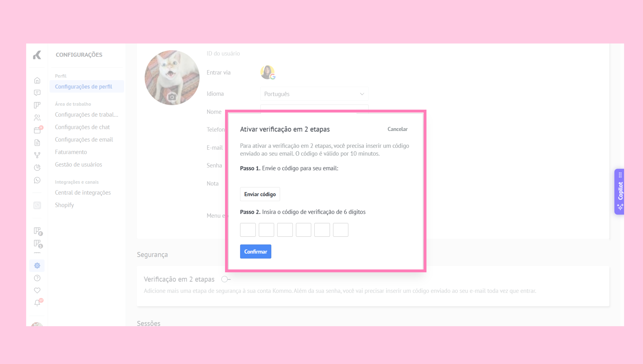This screenshot has height=364, width=643.
Task: Open the leads pipeline icon
Action: click(37, 105)
